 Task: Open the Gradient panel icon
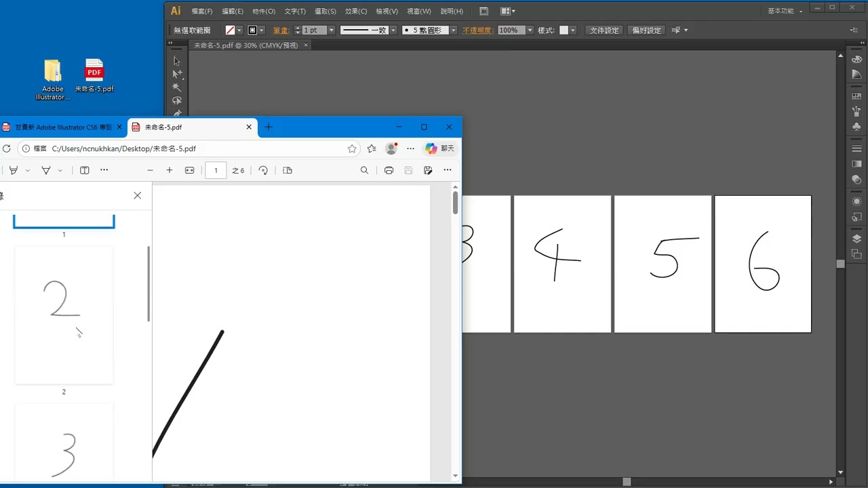point(856,164)
